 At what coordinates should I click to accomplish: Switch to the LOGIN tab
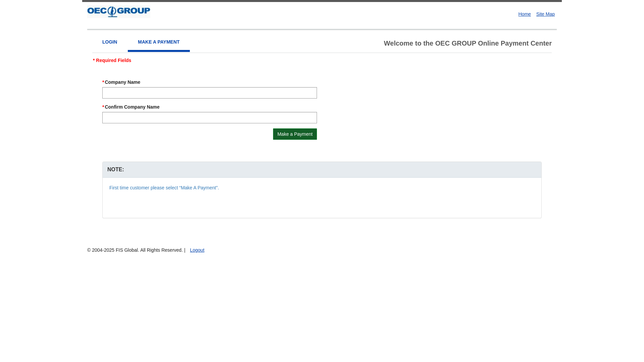[x=110, y=42]
